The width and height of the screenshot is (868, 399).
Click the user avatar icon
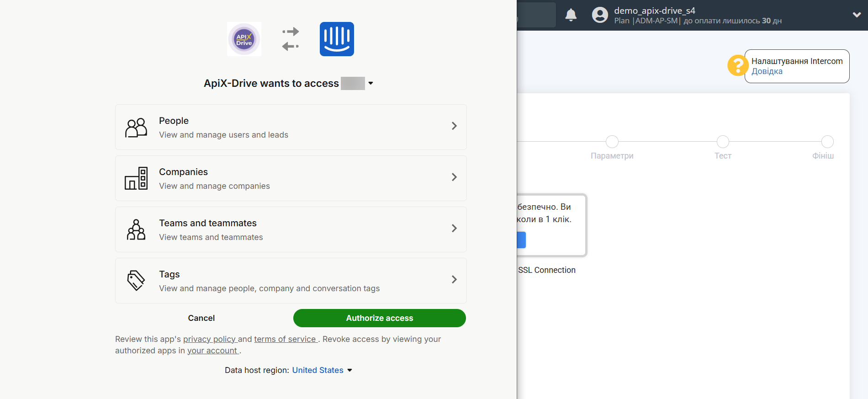(600, 15)
